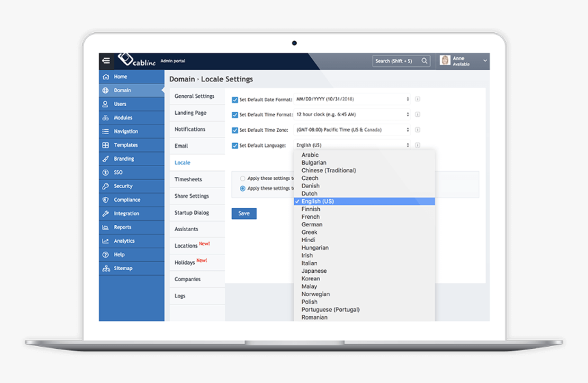Open Landing Page tab
The height and width of the screenshot is (383, 588).
point(197,113)
